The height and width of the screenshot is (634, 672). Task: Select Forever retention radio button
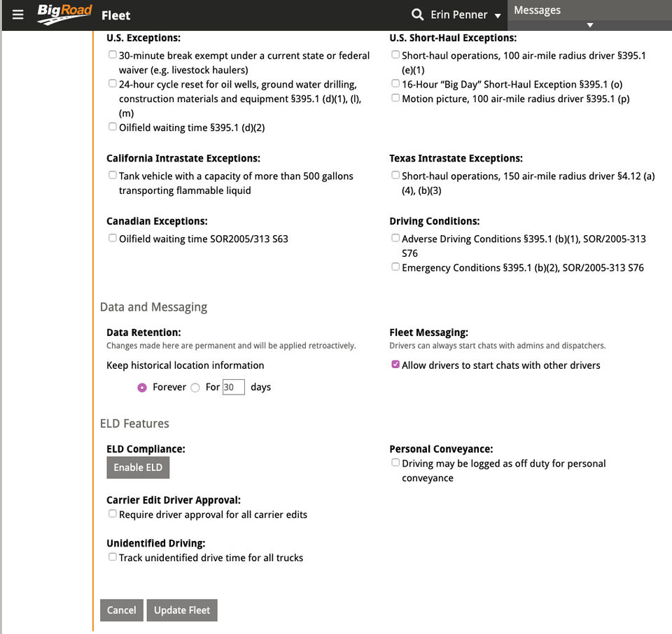point(142,388)
